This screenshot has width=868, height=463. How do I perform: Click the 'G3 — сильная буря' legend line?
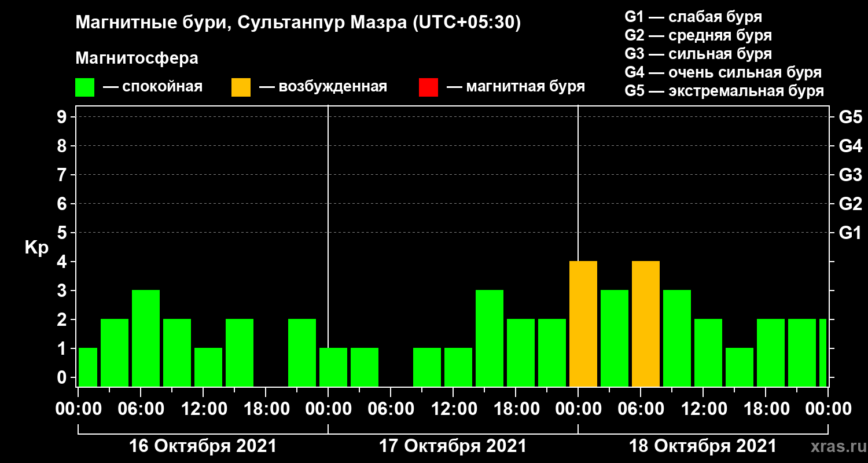(x=698, y=54)
